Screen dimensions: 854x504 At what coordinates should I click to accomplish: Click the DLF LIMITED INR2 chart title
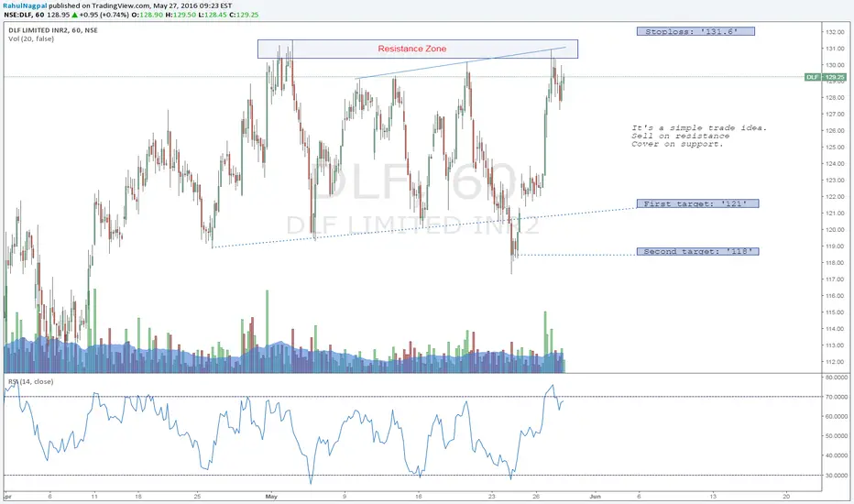coord(53,30)
